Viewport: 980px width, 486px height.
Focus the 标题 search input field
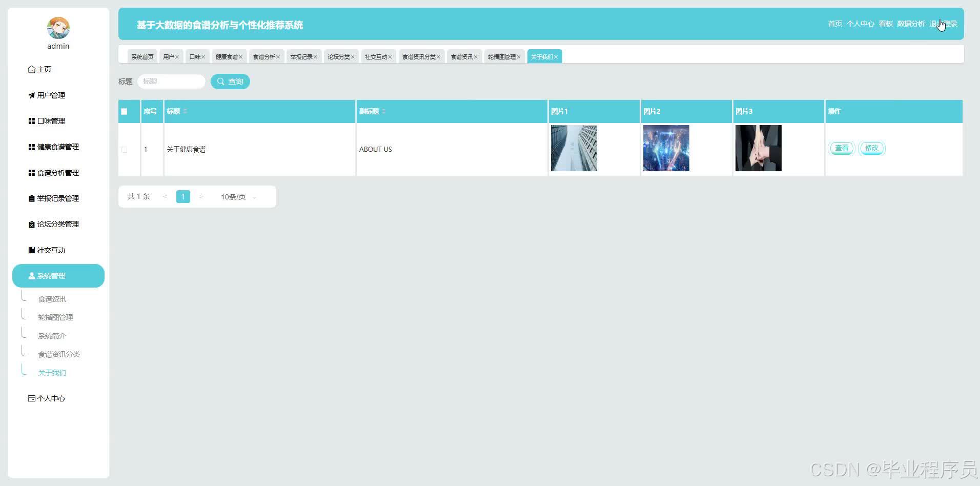click(171, 81)
